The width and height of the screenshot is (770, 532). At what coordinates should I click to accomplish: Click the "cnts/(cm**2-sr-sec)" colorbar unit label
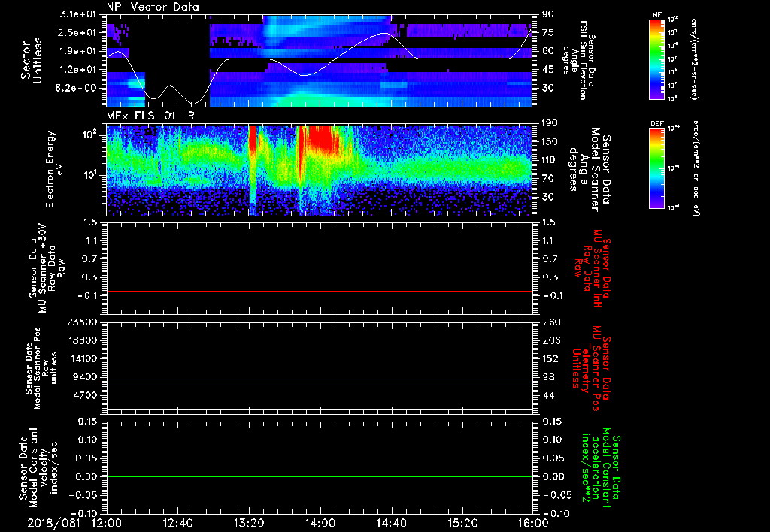pyautogui.click(x=694, y=59)
